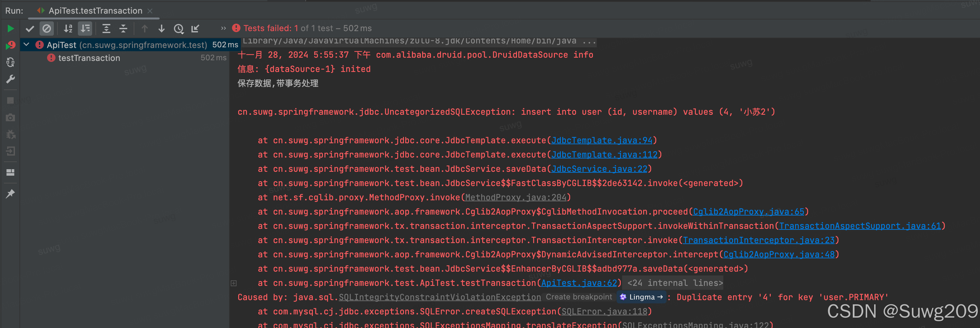
Task: Click the exit arrow icon
Action: coord(11,151)
